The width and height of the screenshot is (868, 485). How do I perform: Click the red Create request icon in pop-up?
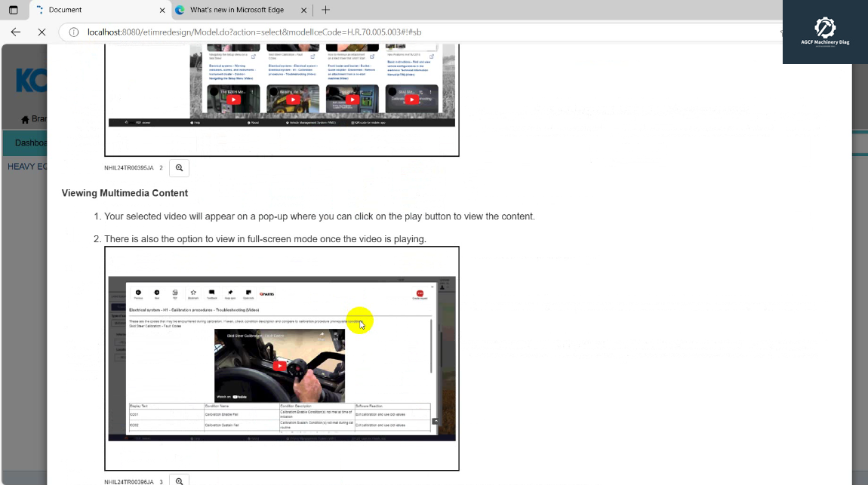420,293
